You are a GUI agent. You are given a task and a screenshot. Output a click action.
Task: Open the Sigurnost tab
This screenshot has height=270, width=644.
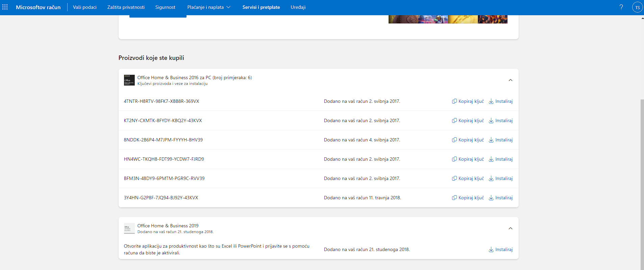pos(165,7)
